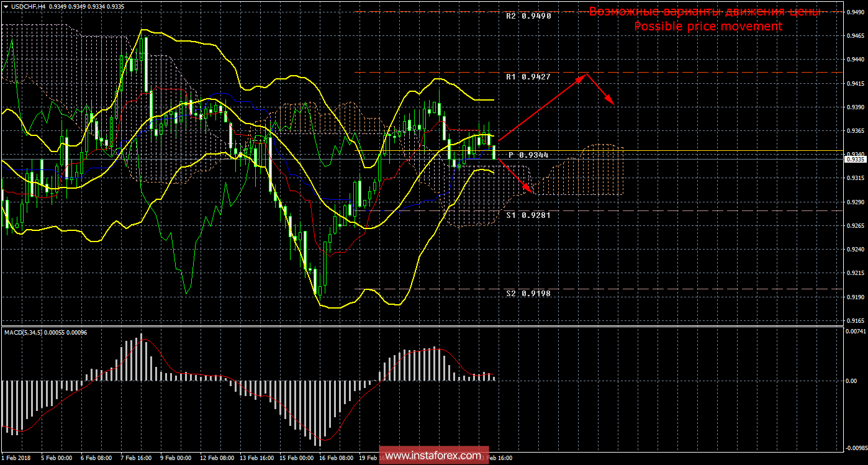The image size is (868, 465).
Task: Click the Russian red heading text
Action: 705,12
